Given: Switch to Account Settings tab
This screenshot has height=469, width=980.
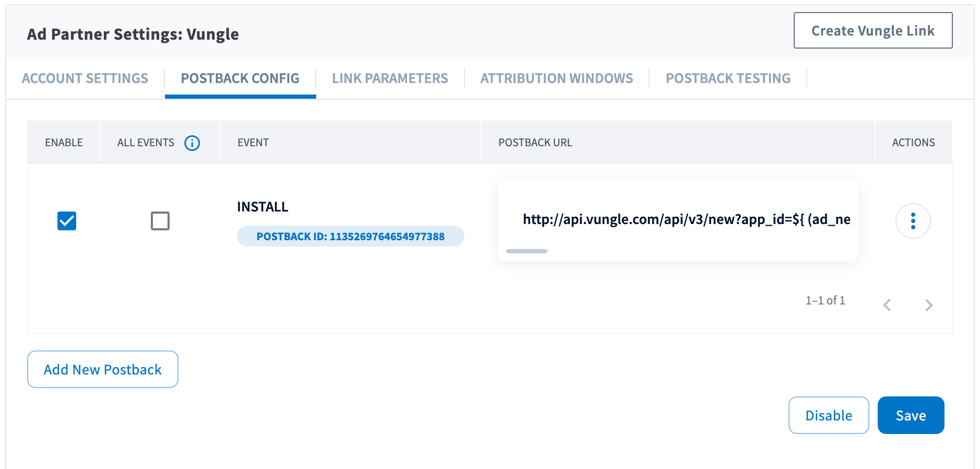Looking at the screenshot, I should point(85,78).
